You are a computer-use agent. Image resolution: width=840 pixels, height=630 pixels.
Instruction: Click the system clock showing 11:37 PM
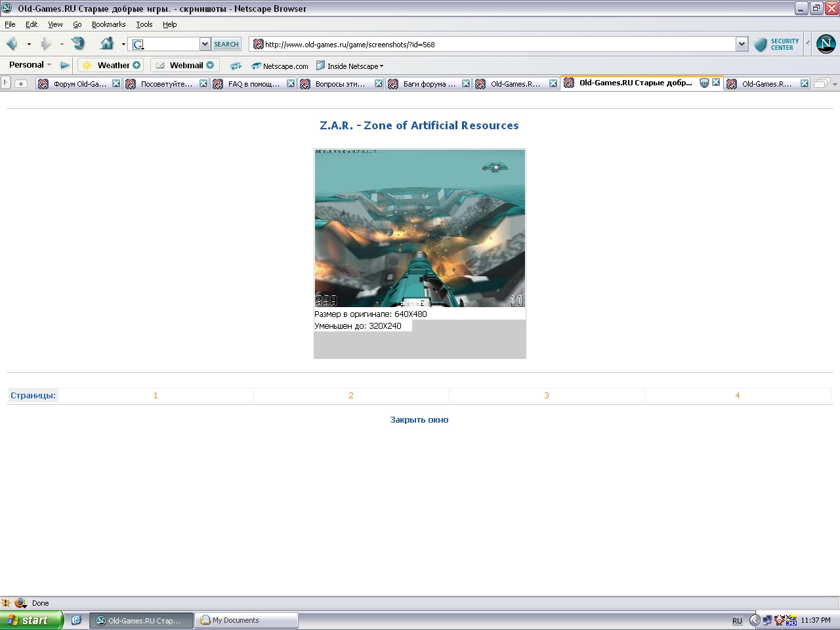pyautogui.click(x=816, y=620)
